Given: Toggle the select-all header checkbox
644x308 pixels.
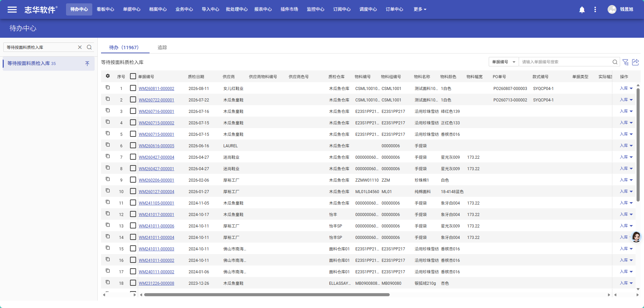Looking at the screenshot, I should (x=133, y=76).
